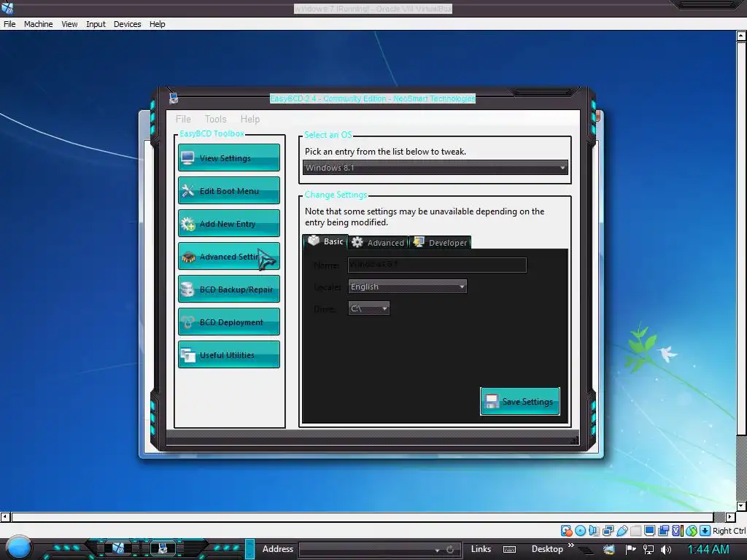Click the Save Settings button
747x560 pixels.
click(519, 402)
